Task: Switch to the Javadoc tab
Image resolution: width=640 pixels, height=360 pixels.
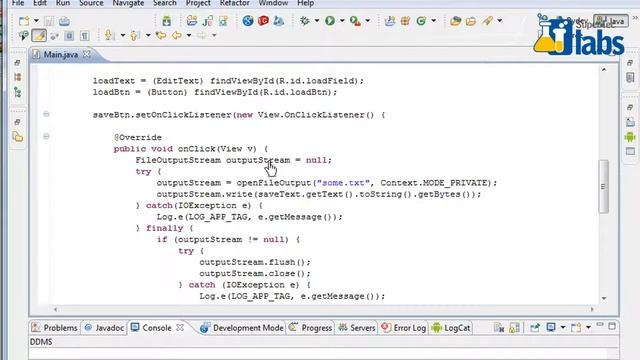Action: pos(104,328)
